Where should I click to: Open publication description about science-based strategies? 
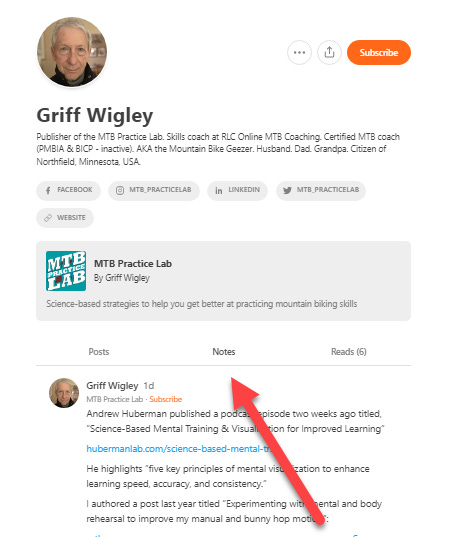point(202,304)
